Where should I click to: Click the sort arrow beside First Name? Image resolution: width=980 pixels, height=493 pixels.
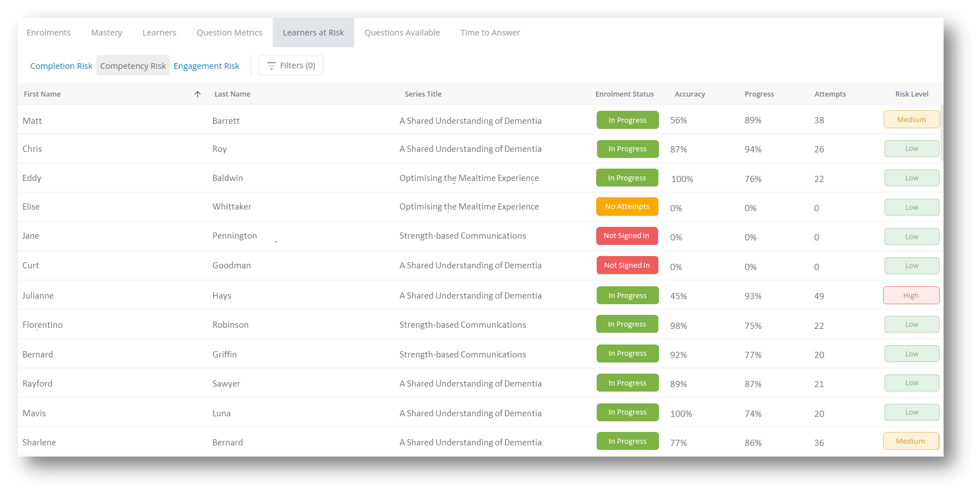coord(197,94)
